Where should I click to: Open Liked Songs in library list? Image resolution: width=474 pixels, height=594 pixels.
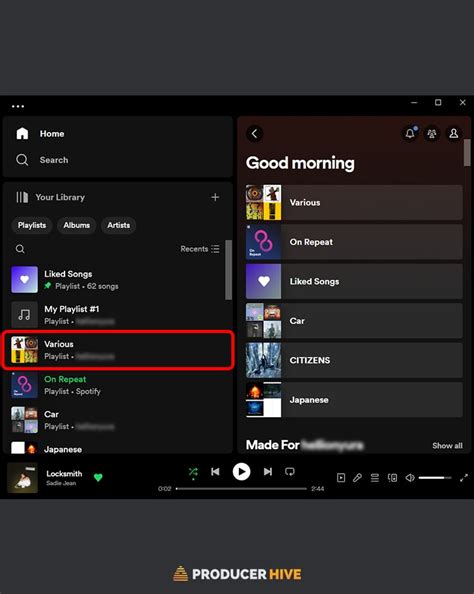click(x=117, y=280)
